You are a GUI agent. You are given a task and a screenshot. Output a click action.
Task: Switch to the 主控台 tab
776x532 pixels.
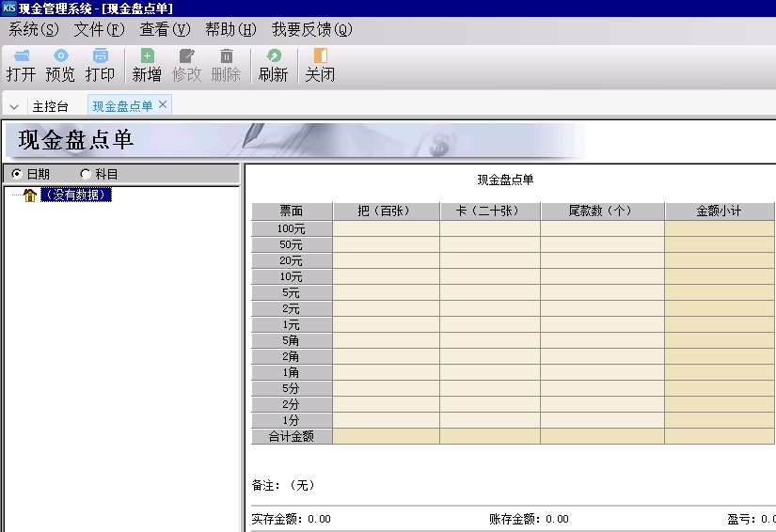point(50,106)
